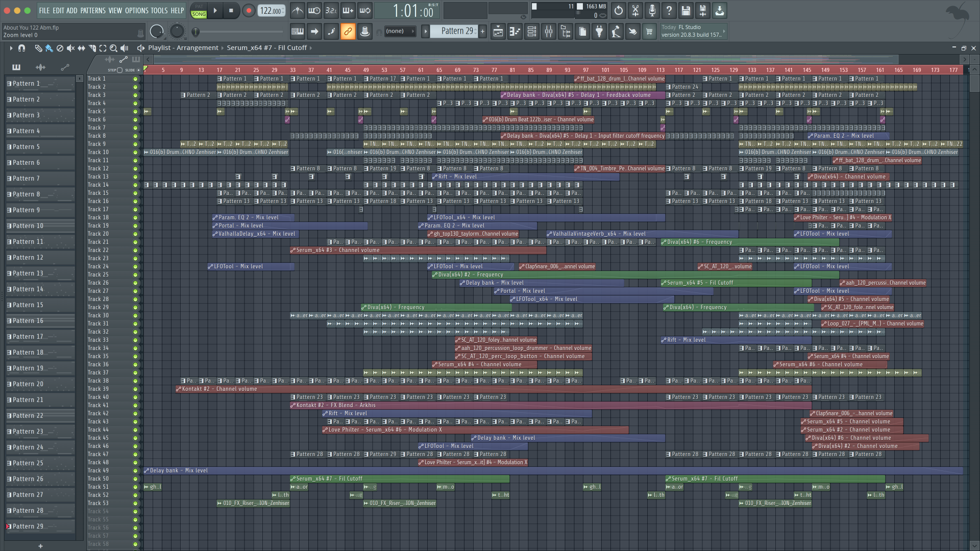Save the project with the floppy icon
The width and height of the screenshot is (980, 551).
tap(686, 10)
